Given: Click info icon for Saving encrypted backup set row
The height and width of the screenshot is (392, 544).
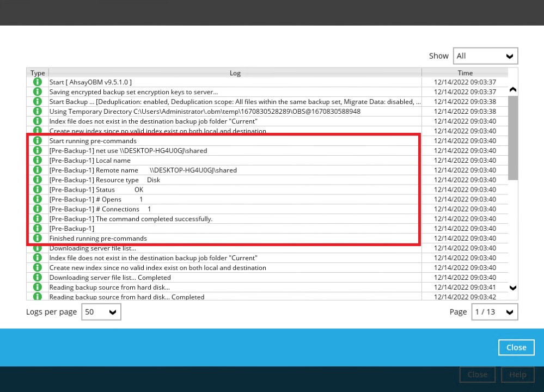Looking at the screenshot, I should pyautogui.click(x=38, y=92).
